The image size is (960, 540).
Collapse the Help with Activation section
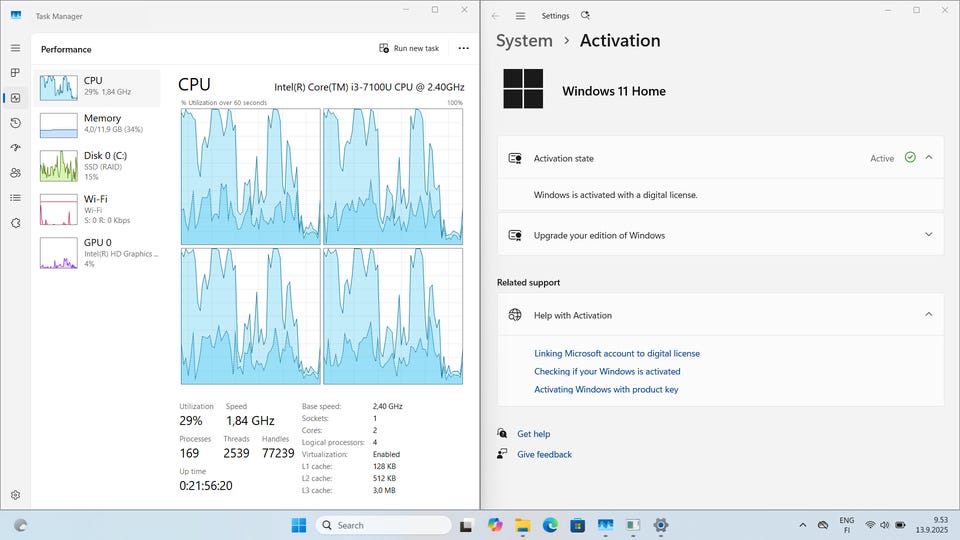pos(928,315)
